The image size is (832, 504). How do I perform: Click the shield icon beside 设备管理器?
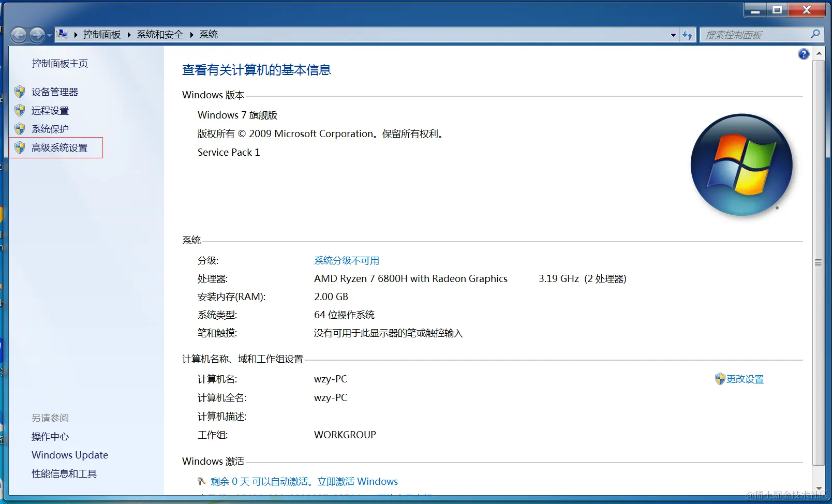coord(20,92)
